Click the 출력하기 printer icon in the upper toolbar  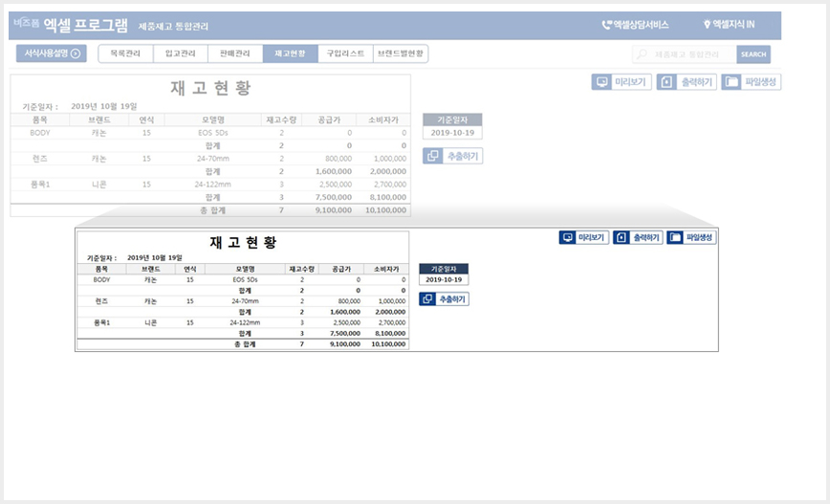tap(666, 82)
